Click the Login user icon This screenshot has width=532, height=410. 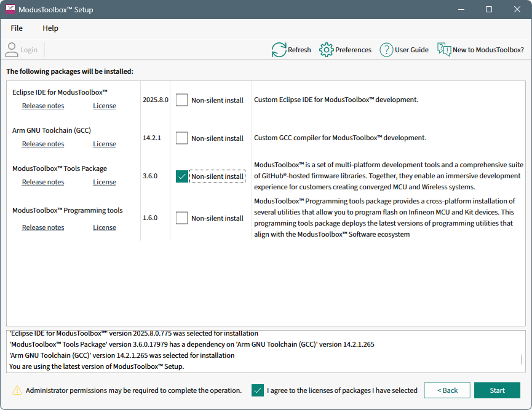[x=12, y=50]
